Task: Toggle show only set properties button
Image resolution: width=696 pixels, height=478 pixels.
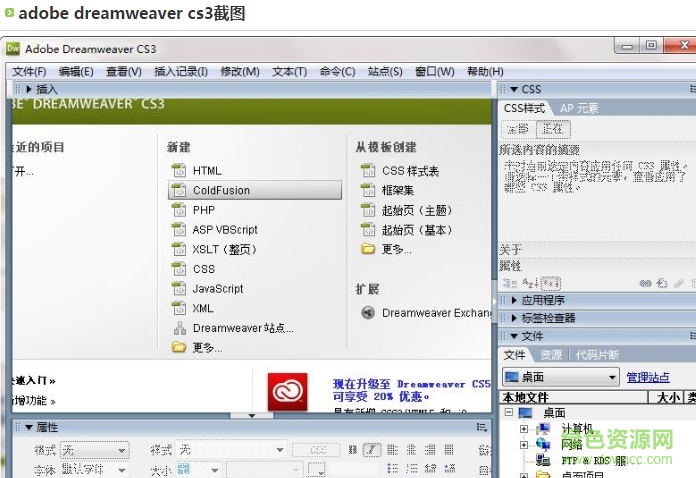Action: 551,283
